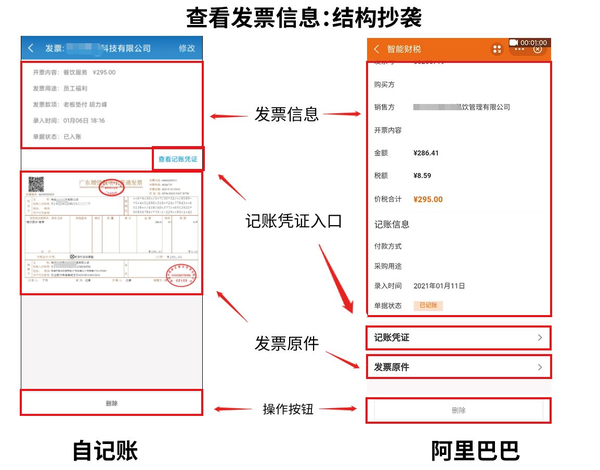Click the round red stamp at invoice bottom
Viewport: 600px width, 470px height.
[181, 275]
